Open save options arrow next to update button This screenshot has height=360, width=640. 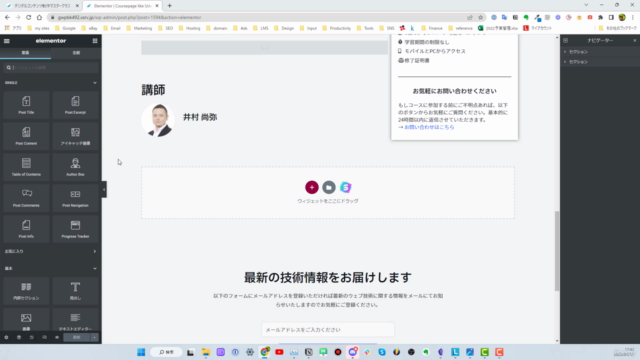tap(94, 338)
